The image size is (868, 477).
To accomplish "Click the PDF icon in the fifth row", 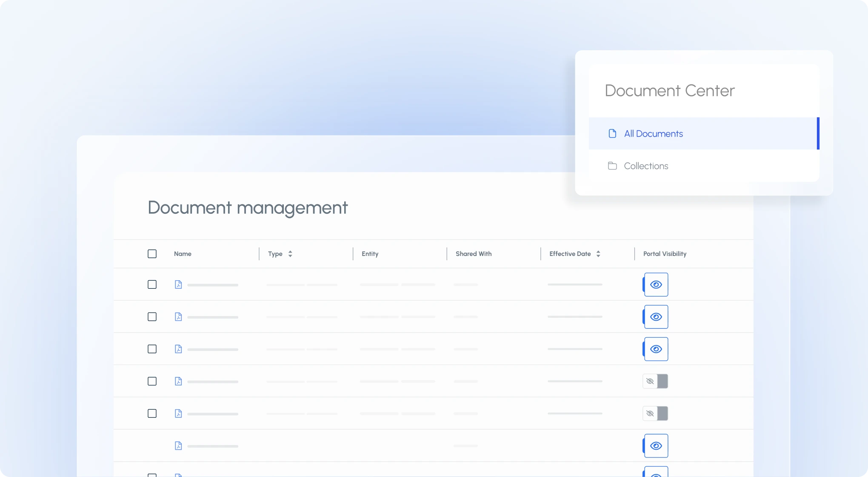I will click(x=178, y=414).
